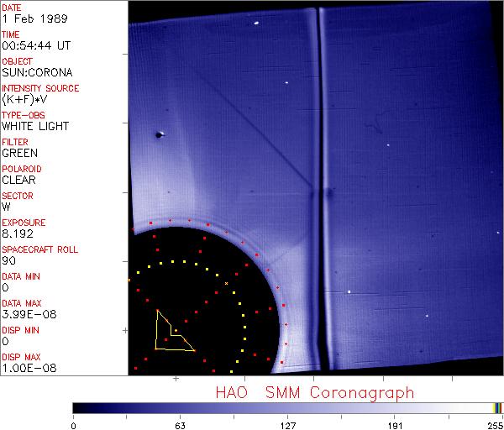The image size is (504, 430).
Task: Click the polaroid value "CLEAR"
Action: pyautogui.click(x=19, y=180)
